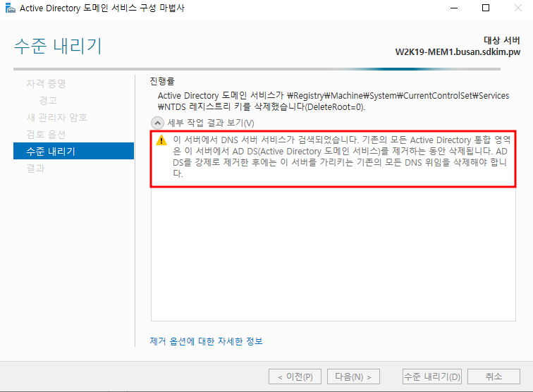
Task: Click the NTDS registry key progress message
Action: click(x=333, y=101)
